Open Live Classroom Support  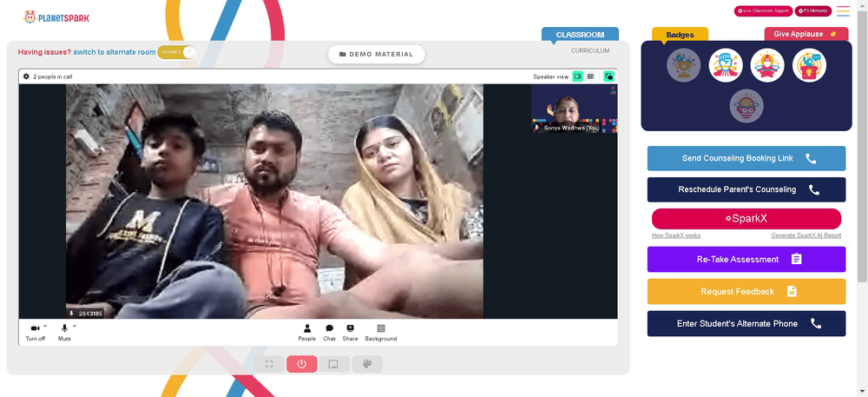[x=763, y=11]
